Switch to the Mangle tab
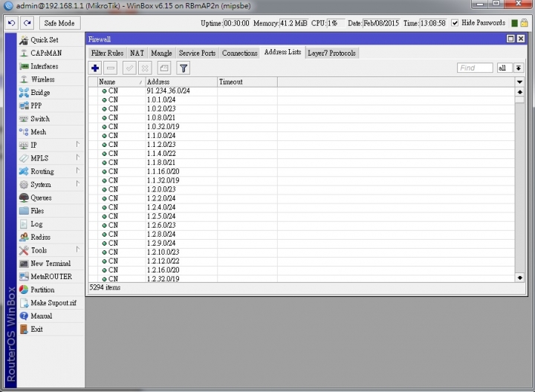Image resolution: width=535 pixels, height=392 pixels. tap(161, 53)
